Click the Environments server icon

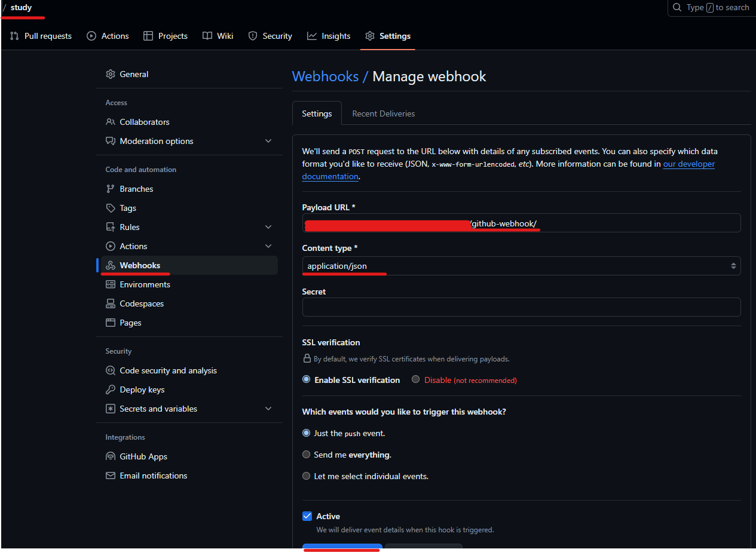(111, 284)
